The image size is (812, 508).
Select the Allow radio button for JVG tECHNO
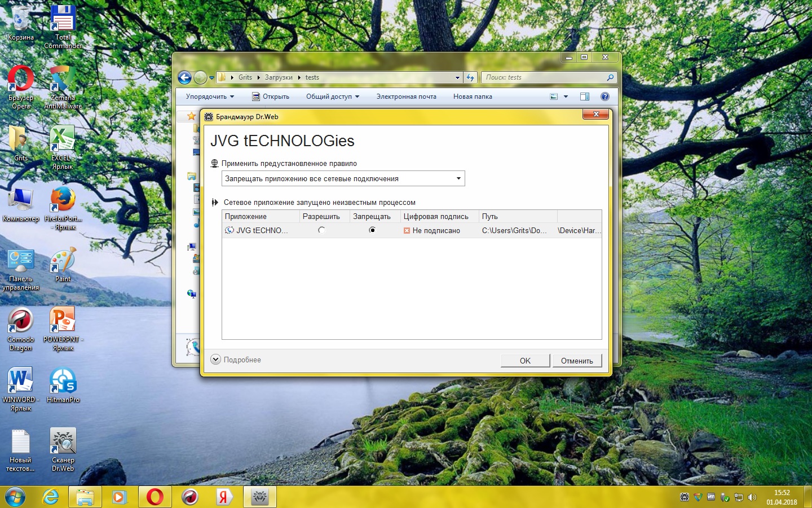click(x=321, y=230)
